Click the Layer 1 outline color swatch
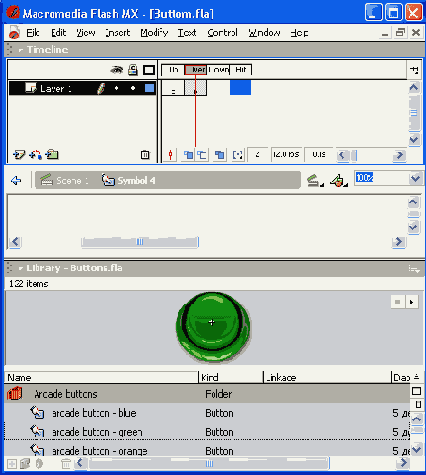 coord(149,88)
